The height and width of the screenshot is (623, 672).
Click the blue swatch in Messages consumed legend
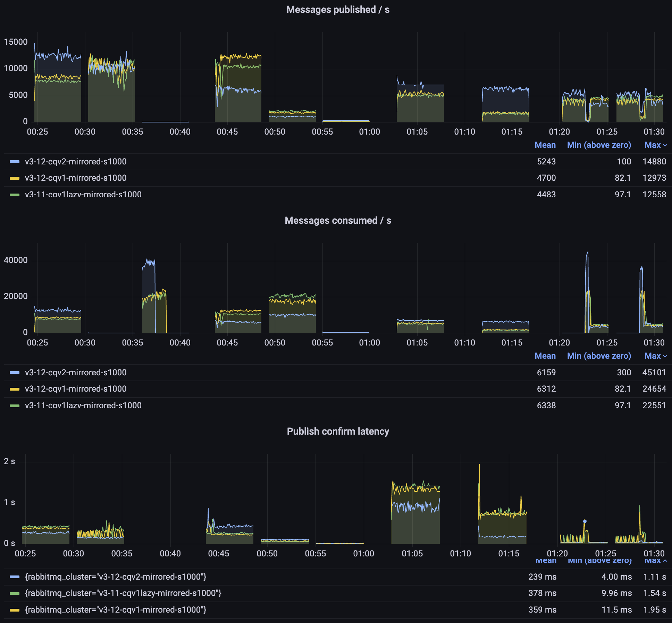[15, 373]
